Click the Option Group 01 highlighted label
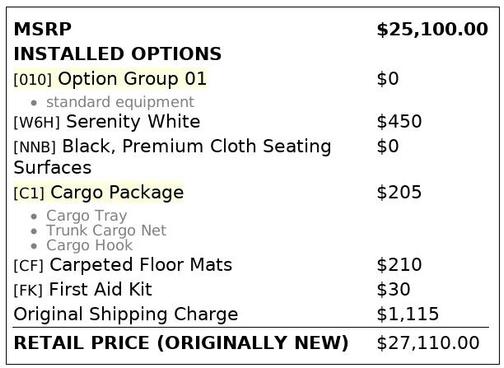Image resolution: width=504 pixels, height=368 pixels. pyautogui.click(x=132, y=79)
